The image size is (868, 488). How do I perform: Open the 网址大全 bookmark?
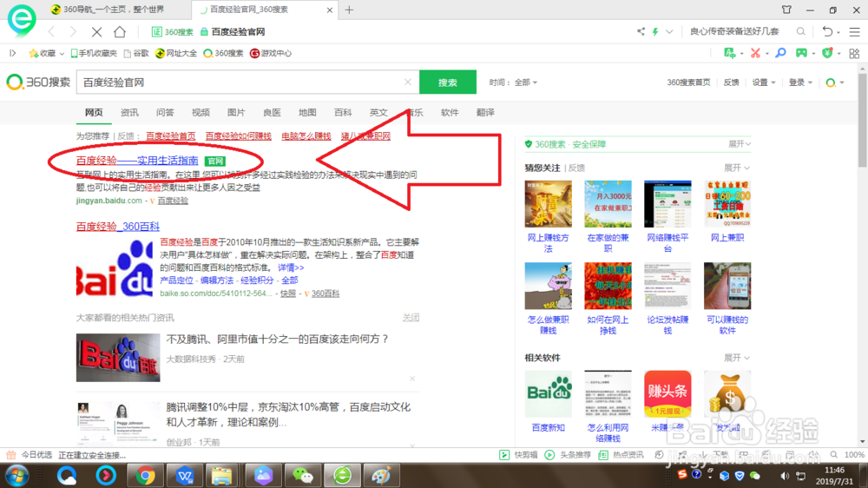[x=176, y=53]
